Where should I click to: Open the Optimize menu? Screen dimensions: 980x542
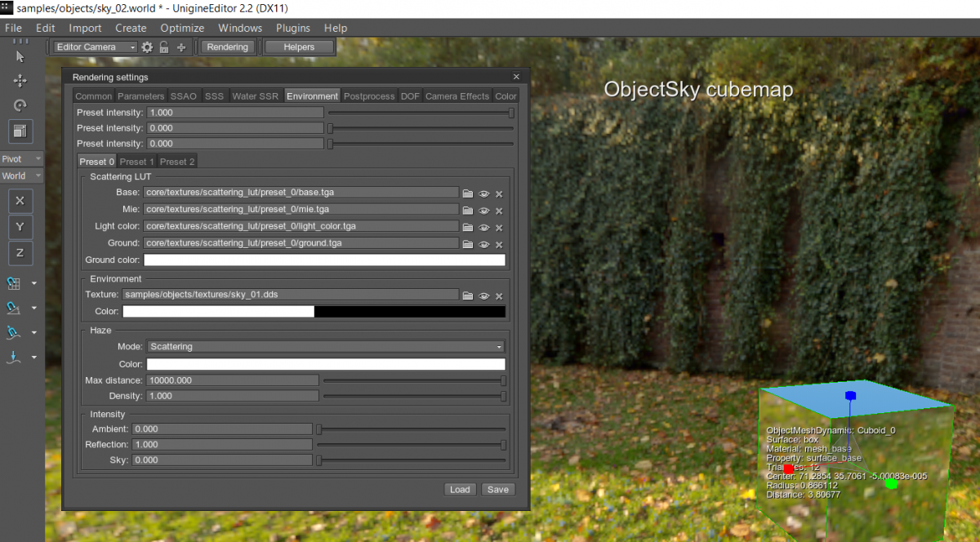(181, 27)
